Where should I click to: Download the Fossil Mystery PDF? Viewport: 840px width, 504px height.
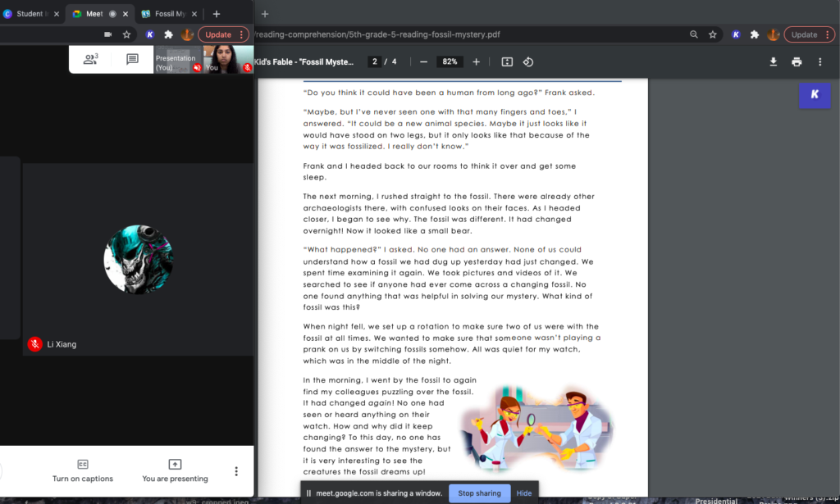coord(773,61)
